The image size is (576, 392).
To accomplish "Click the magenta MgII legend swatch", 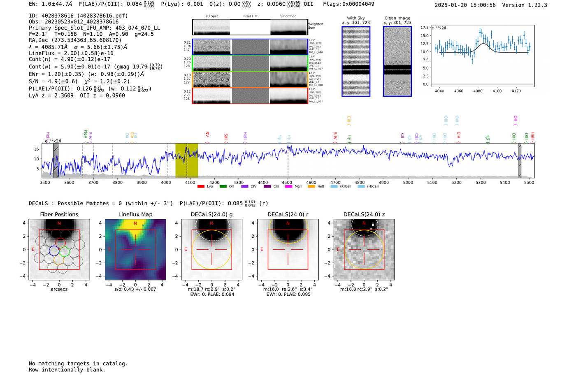I will 289,186.
